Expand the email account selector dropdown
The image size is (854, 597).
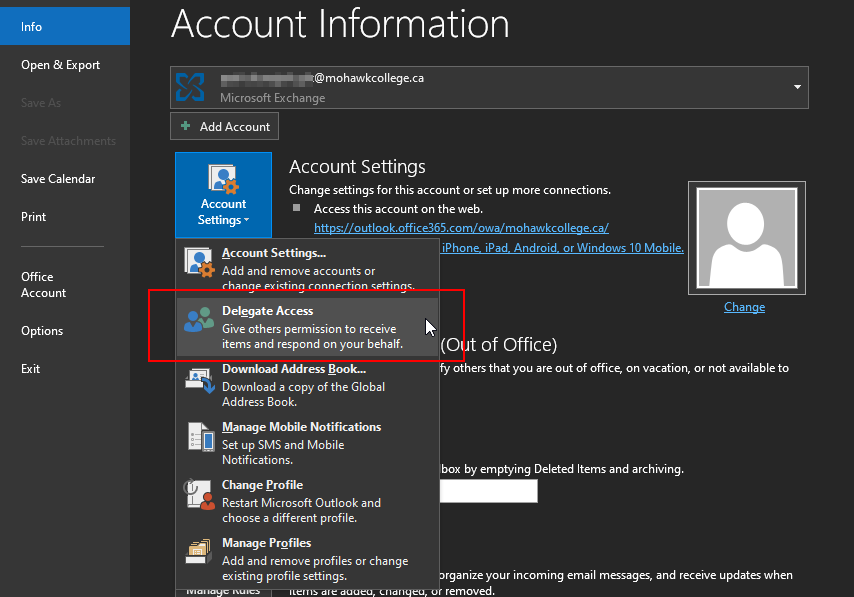(x=797, y=88)
